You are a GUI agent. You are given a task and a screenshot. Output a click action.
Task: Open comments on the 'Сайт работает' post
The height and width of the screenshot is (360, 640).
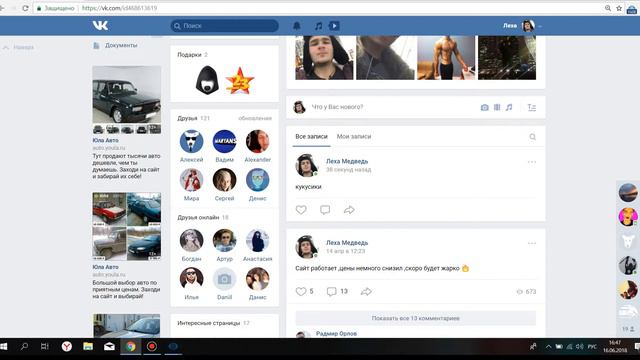pyautogui.click(x=331, y=291)
